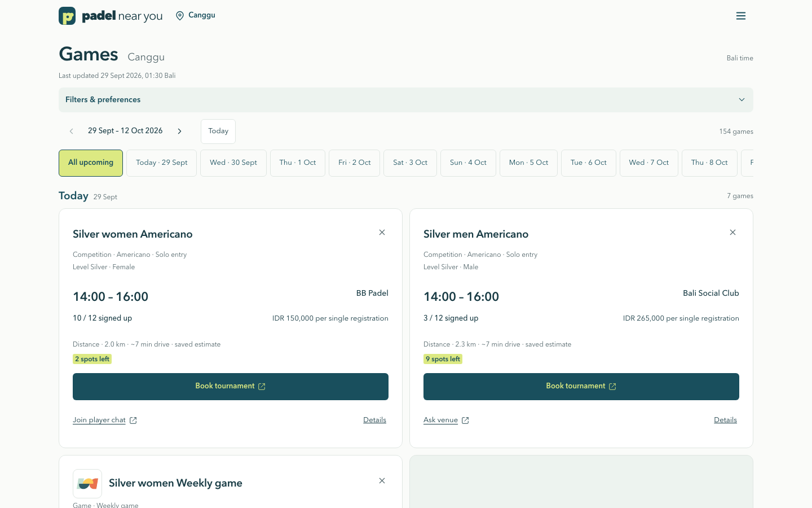Book tournament at BB Padel

coord(231,387)
